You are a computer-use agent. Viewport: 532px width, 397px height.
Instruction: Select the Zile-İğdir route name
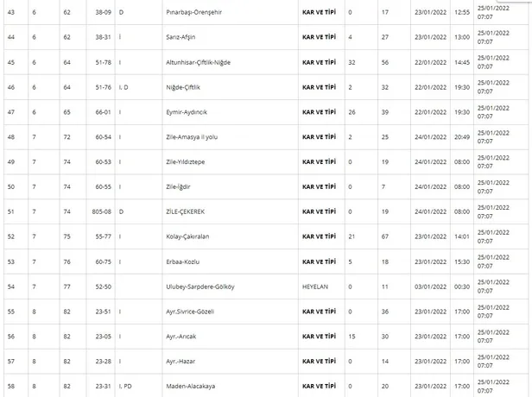182,186
